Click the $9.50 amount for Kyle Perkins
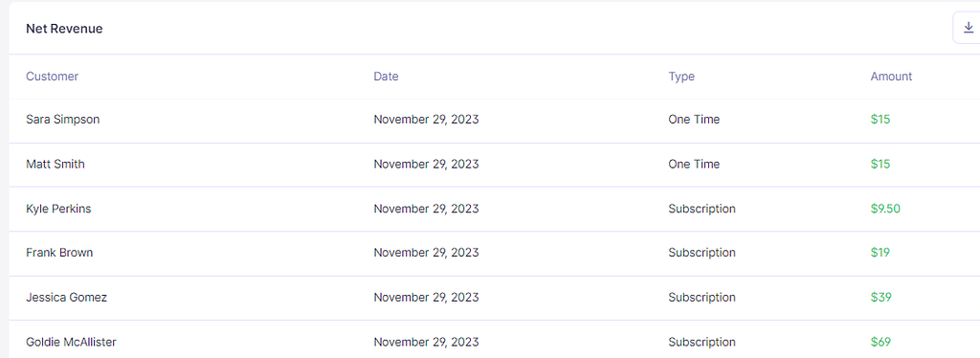980x358 pixels. pos(885,209)
